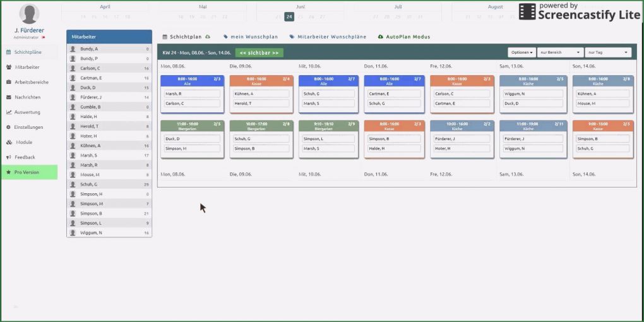Click the briefcase icon for Arbeitsbereiche
This screenshot has width=644, height=322.
[9, 82]
